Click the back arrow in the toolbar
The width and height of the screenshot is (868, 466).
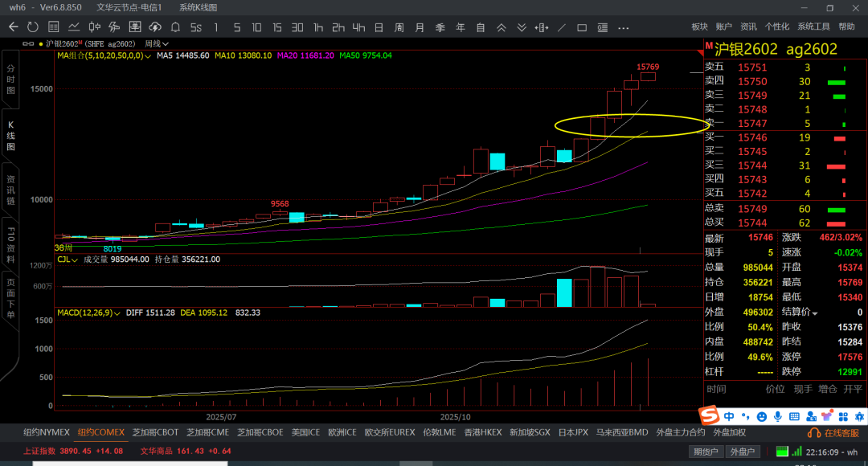click(13, 27)
